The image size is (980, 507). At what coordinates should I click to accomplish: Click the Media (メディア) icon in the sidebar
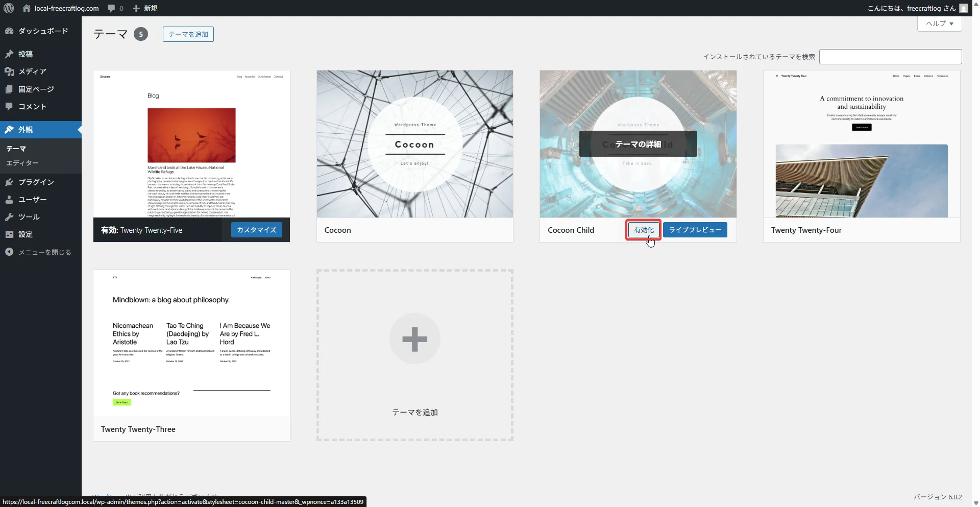tap(9, 71)
